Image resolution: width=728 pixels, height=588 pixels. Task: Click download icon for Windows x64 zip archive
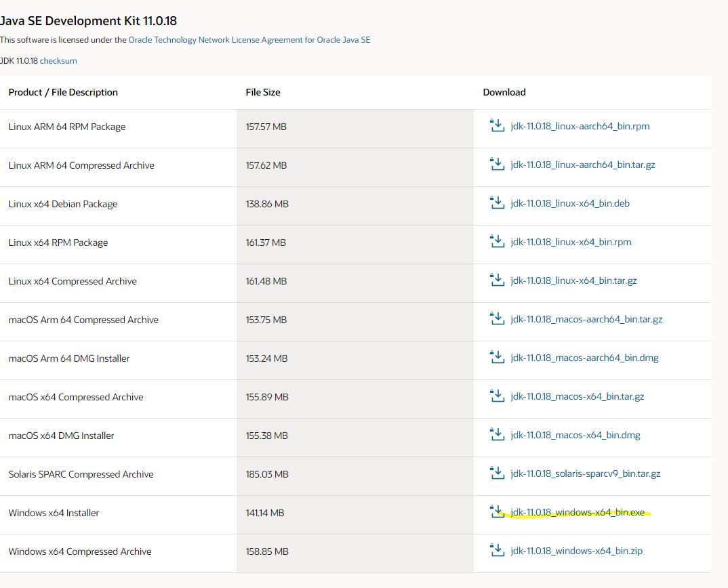(x=498, y=551)
